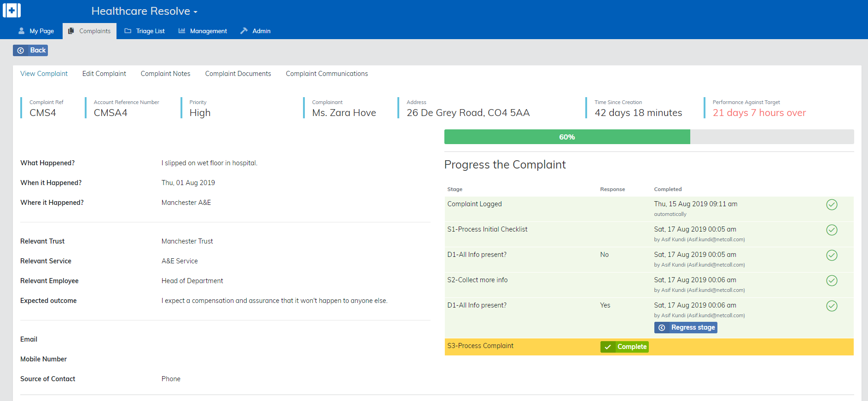The width and height of the screenshot is (868, 401).
Task: Select the S3-Process Complaint stage row
Action: coord(480,346)
